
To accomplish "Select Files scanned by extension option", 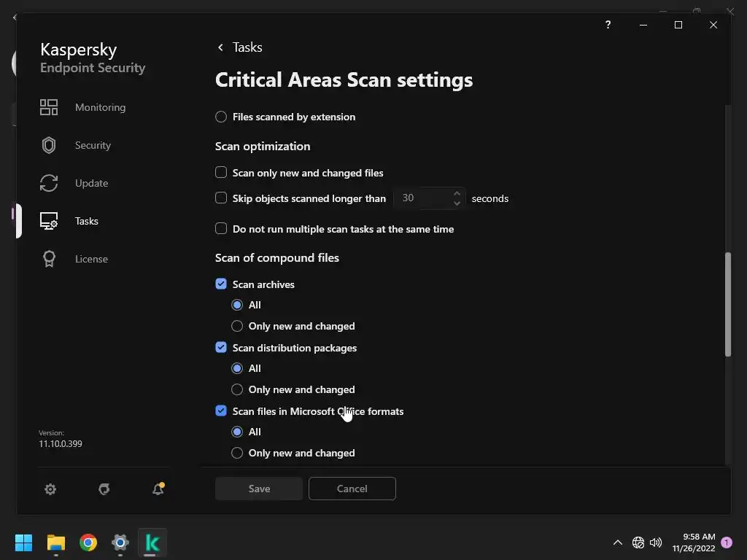I will [x=221, y=117].
